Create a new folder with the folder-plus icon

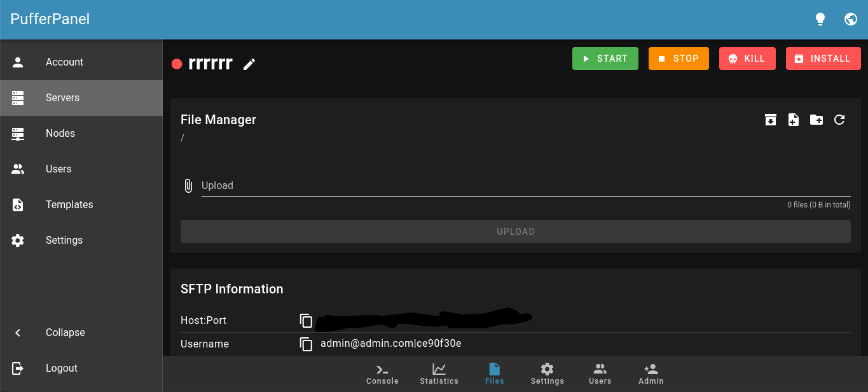pos(816,120)
